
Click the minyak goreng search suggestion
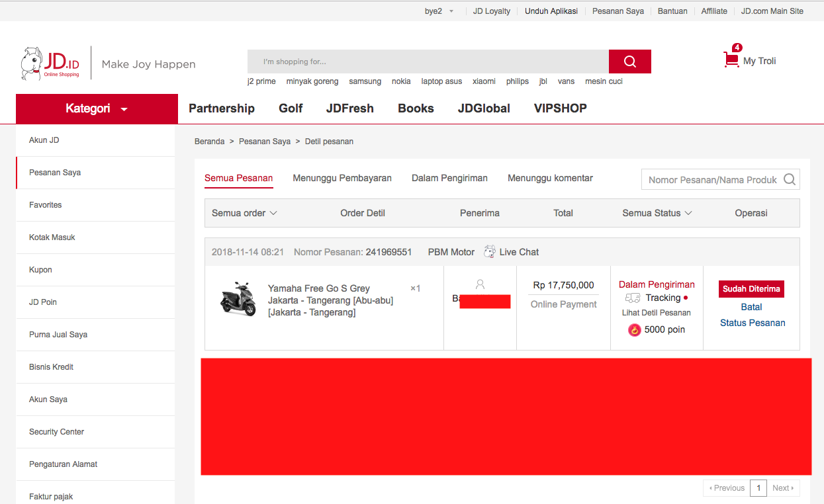coord(312,81)
